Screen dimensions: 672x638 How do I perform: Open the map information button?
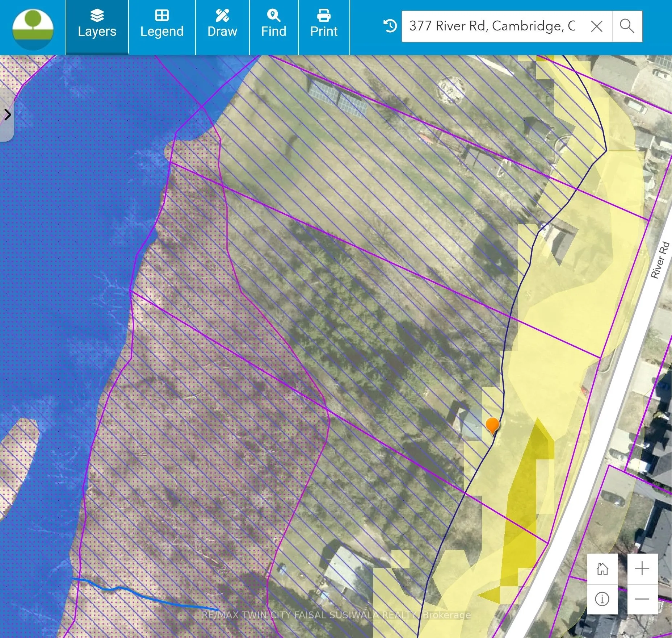click(x=602, y=599)
